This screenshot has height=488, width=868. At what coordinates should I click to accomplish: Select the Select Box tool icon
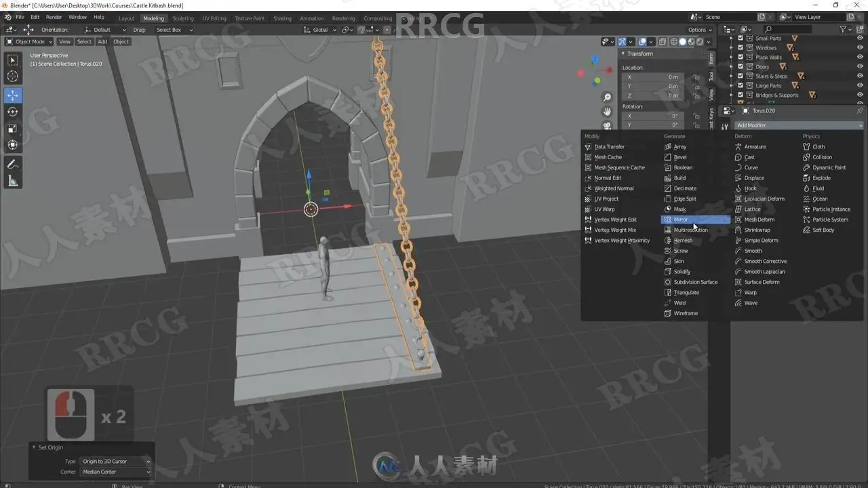pos(13,60)
